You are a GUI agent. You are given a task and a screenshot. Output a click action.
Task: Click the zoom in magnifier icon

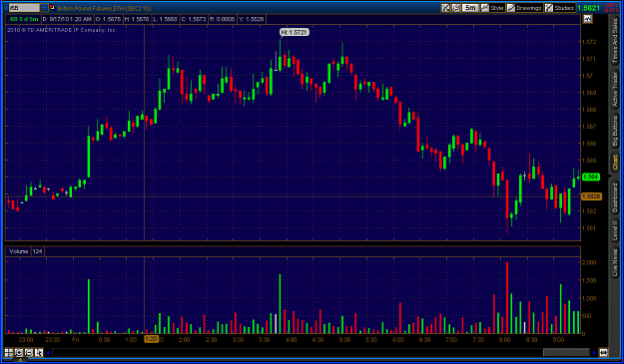pyautogui.click(x=19, y=352)
